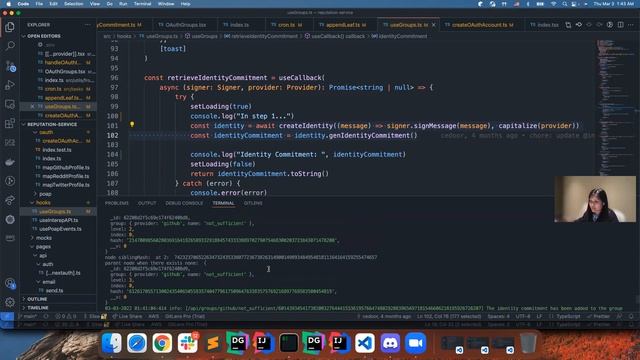This screenshot has width=640, height=360.
Task: Expand the mocks folder
Action: [x=43, y=238]
